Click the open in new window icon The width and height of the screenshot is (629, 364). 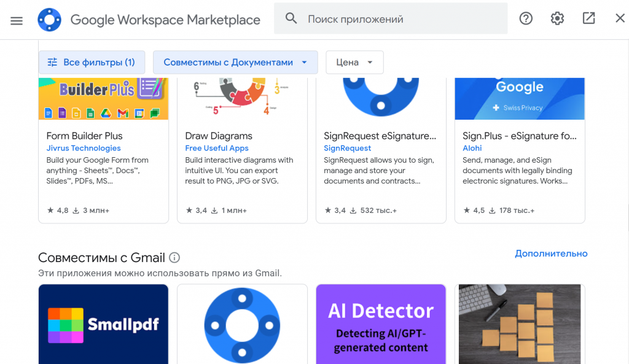click(x=588, y=18)
